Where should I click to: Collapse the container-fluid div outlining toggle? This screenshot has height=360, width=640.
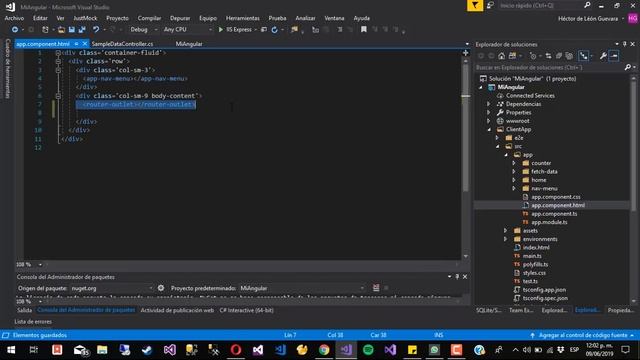pos(58,53)
